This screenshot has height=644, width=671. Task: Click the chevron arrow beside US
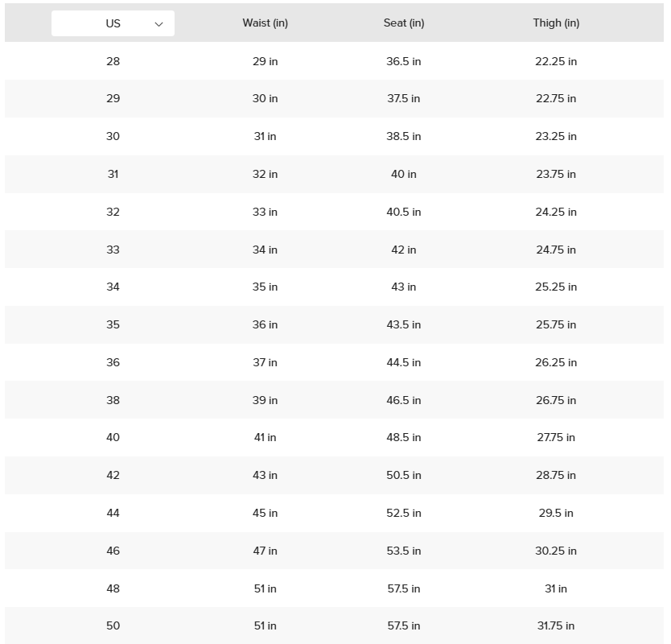(158, 24)
